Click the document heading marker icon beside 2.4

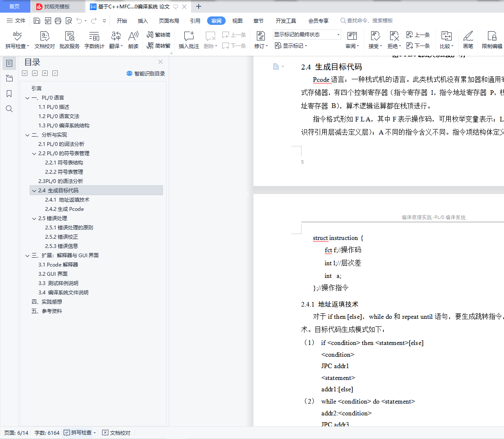[x=276, y=67]
